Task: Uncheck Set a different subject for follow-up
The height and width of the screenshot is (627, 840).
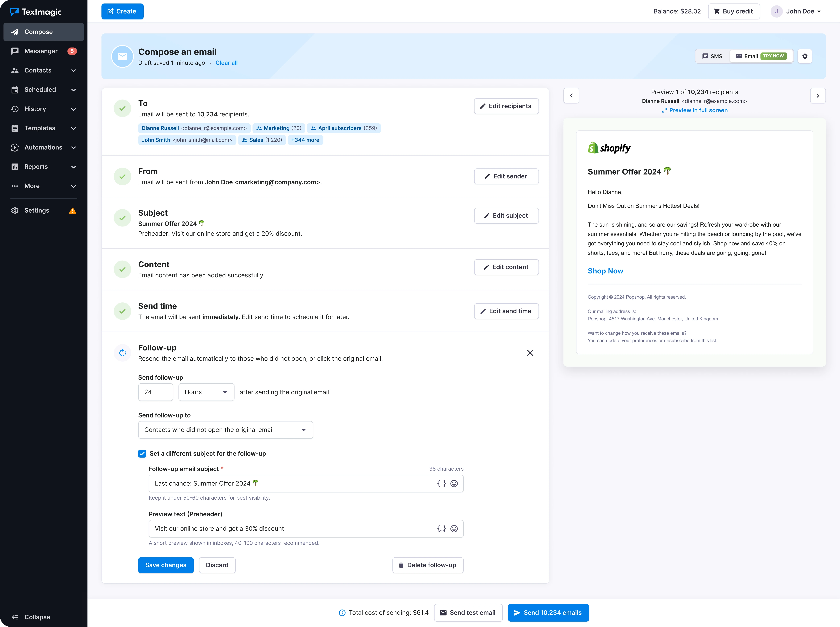Action: 142,454
